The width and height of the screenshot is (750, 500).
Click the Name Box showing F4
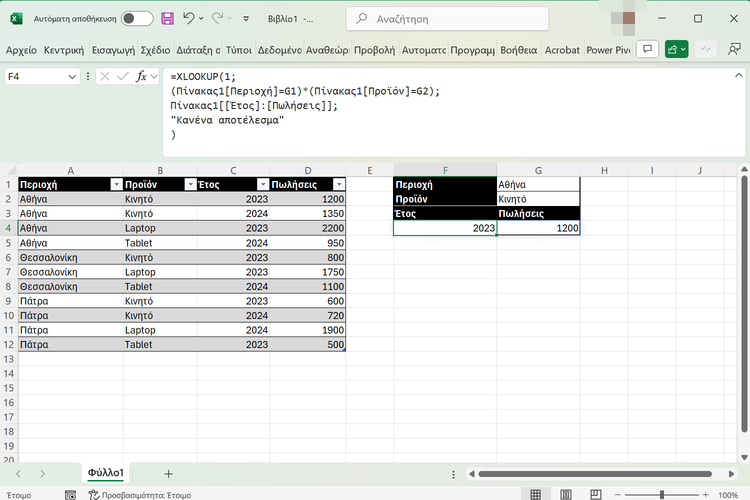pos(36,77)
